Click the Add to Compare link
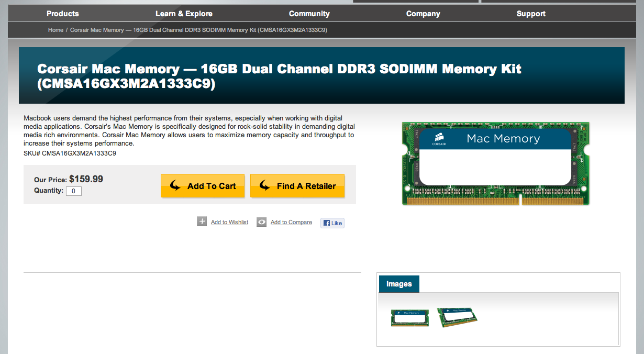This screenshot has width=644, height=354. (291, 223)
